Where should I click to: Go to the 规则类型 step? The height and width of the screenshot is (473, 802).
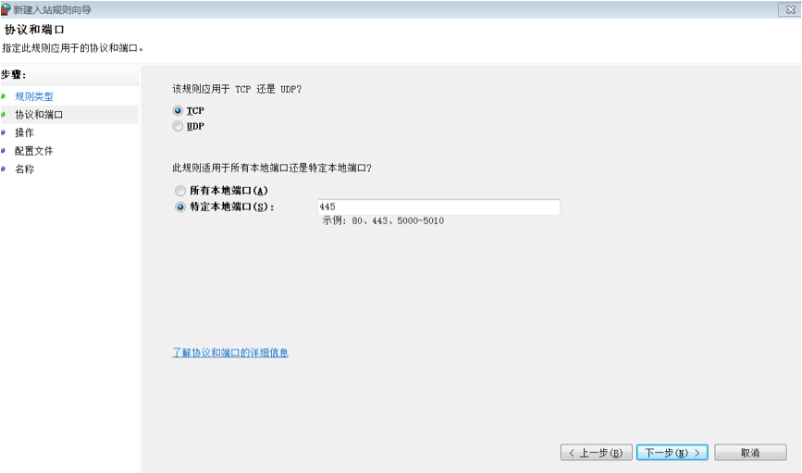[34, 97]
